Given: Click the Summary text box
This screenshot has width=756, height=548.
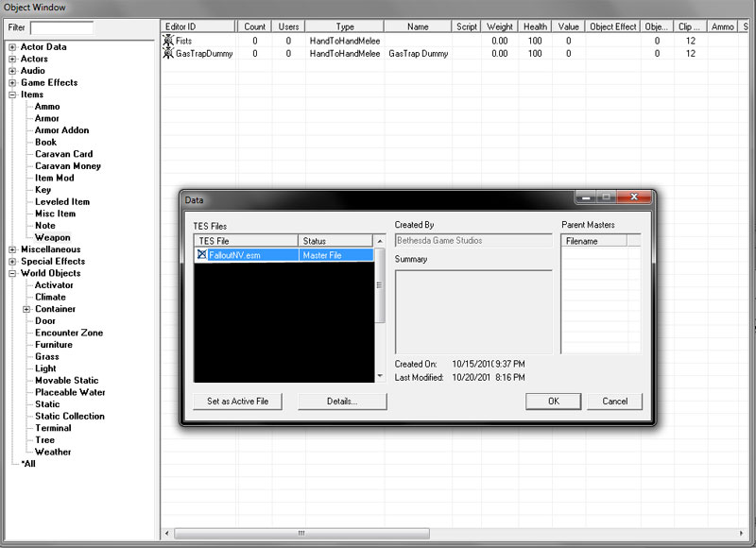Looking at the screenshot, I should 473,312.
